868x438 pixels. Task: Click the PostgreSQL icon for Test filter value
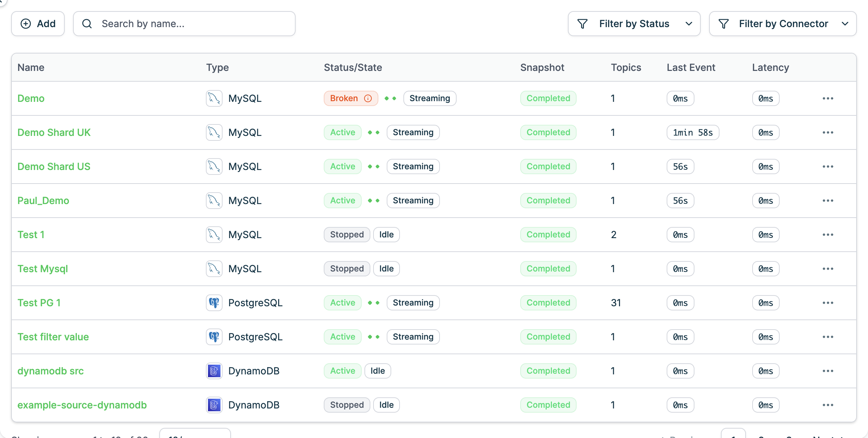click(x=214, y=337)
